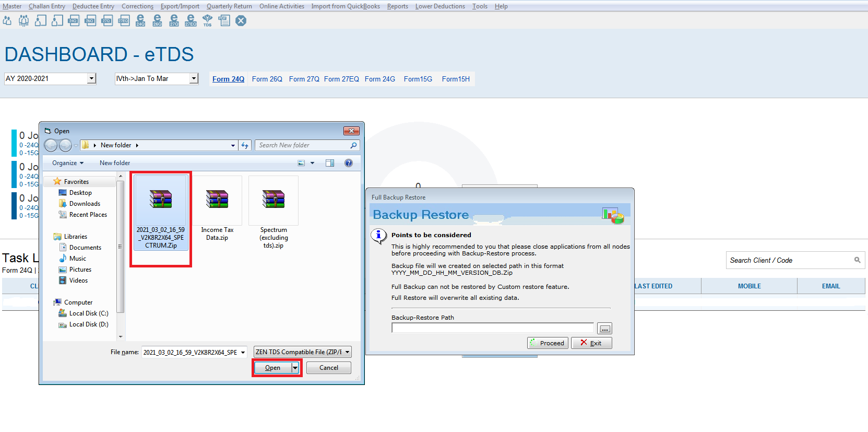Click Exit in Backup Restore window
The width and height of the screenshot is (868, 432).
point(591,343)
